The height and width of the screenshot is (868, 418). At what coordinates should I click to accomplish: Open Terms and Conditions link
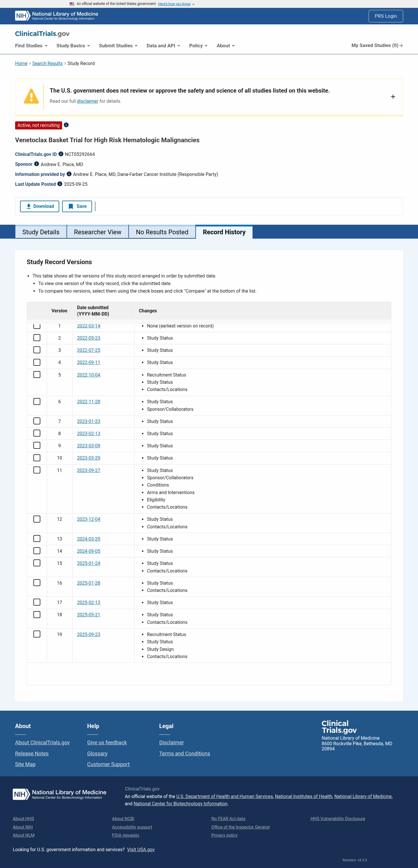185,753
